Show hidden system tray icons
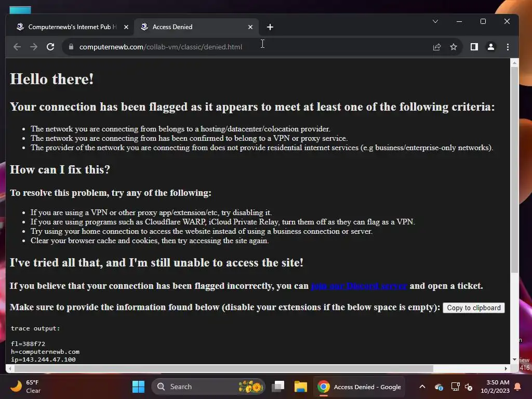This screenshot has height=399, width=532. coord(422,387)
